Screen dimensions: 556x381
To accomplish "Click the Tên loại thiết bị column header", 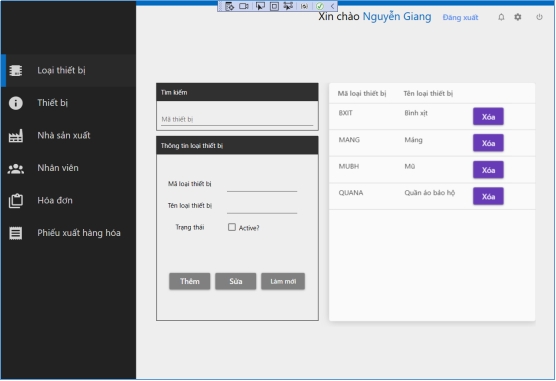I will point(428,94).
